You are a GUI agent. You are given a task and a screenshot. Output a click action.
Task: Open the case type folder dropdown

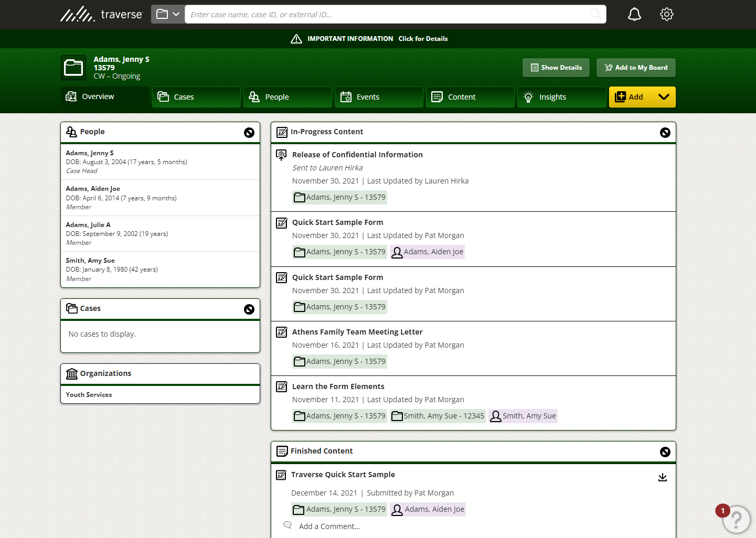coord(168,14)
